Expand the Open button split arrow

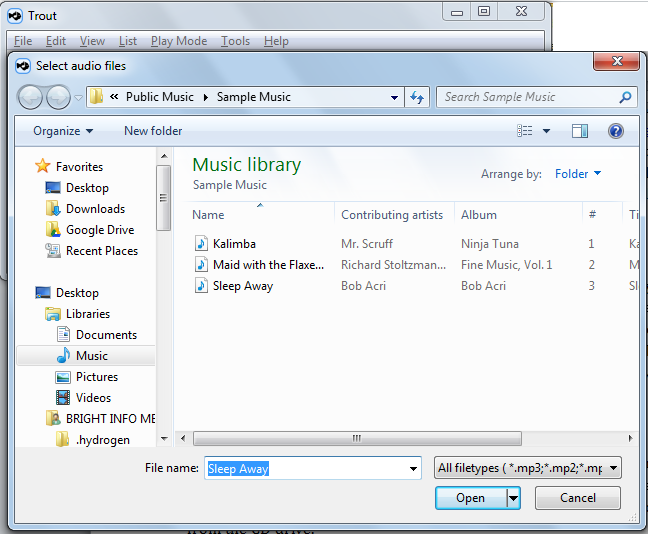513,498
